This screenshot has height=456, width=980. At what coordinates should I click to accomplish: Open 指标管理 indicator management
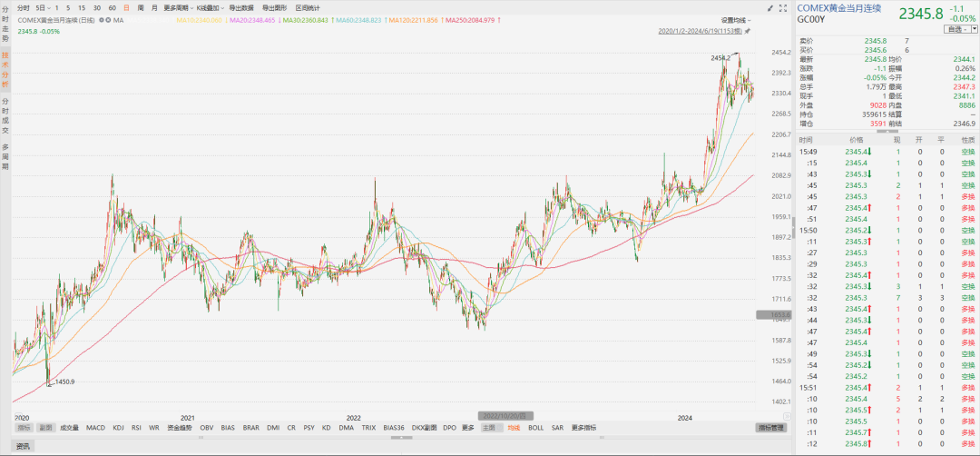click(771, 427)
